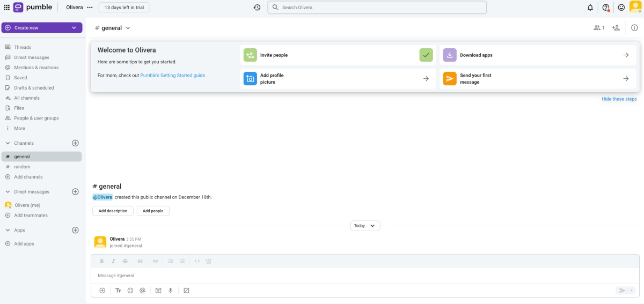Open Pumble's Getting Started guide link
The height and width of the screenshot is (304, 644).
click(x=173, y=76)
